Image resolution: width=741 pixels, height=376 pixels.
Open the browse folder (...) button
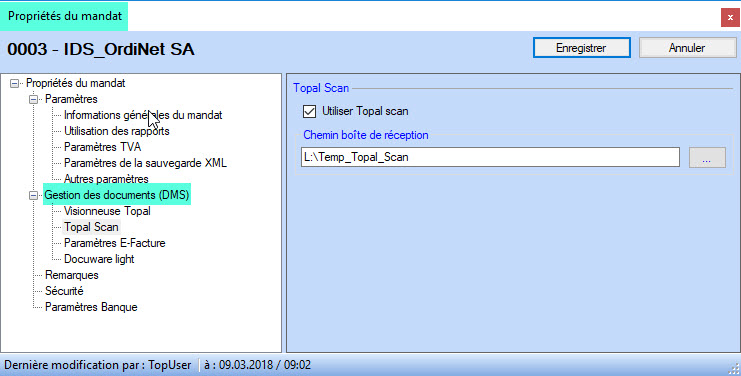(707, 157)
